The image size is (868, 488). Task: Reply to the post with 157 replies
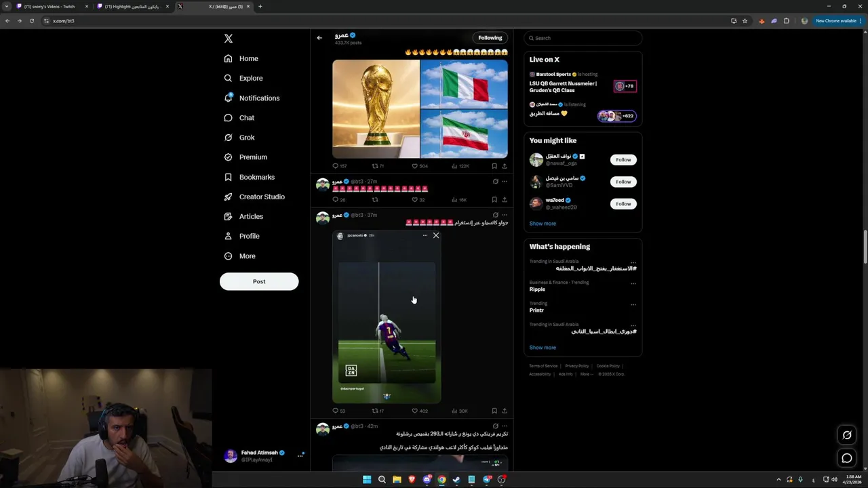pos(339,166)
